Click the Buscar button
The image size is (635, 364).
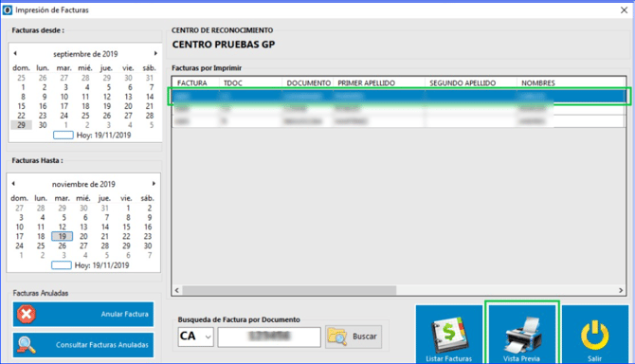point(354,337)
